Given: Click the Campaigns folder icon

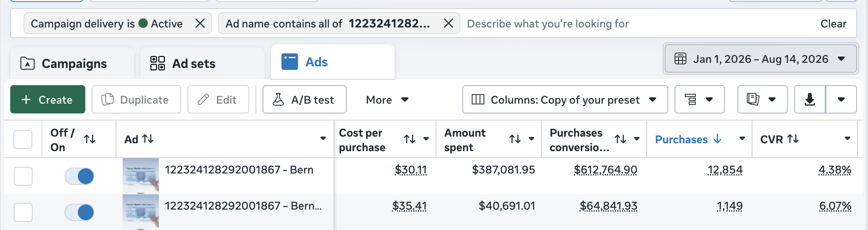Looking at the screenshot, I should point(27,63).
